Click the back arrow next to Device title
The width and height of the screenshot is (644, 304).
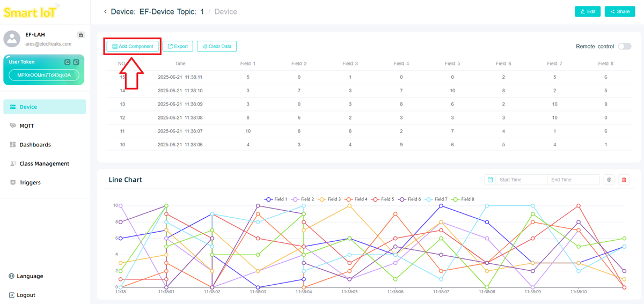tap(105, 12)
